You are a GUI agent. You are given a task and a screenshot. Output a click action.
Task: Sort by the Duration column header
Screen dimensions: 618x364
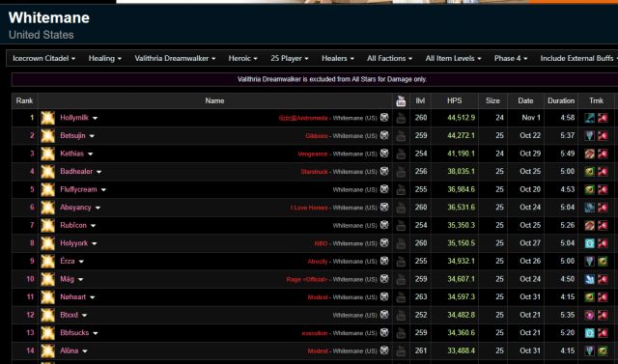point(561,100)
